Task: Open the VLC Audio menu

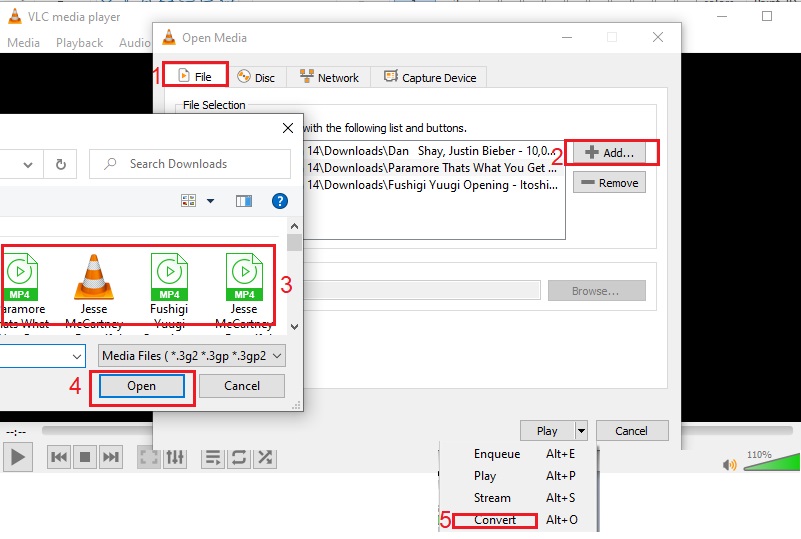Action: click(134, 43)
